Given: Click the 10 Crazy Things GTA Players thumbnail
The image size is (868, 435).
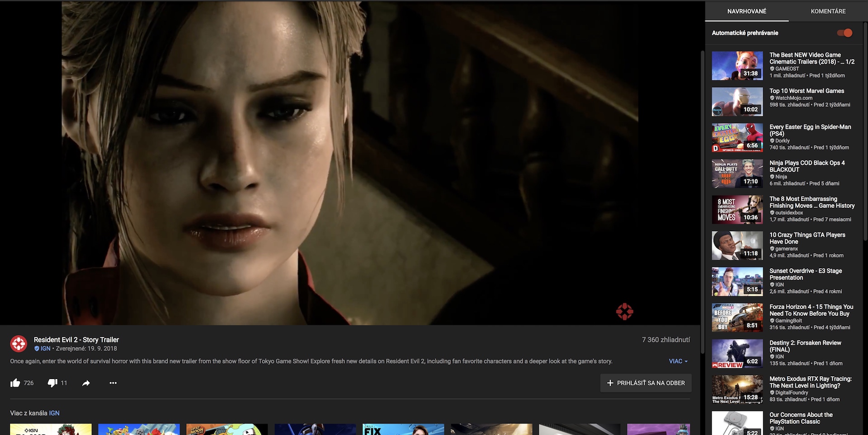Looking at the screenshot, I should click(x=737, y=246).
